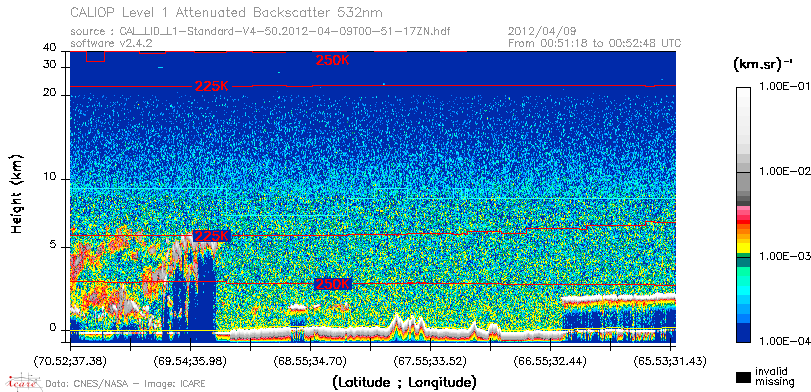
Task: Click x-axis label '(70.52;37.38)'
Action: [x=71, y=361]
